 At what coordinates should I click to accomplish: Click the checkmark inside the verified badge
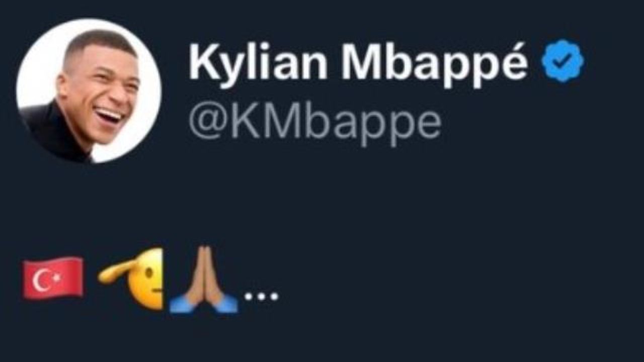coord(562,61)
